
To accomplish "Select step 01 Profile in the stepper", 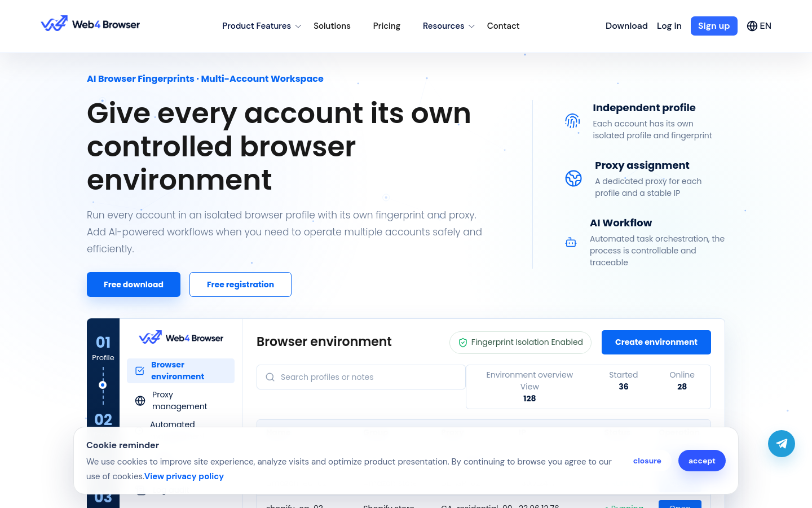I will [103, 348].
